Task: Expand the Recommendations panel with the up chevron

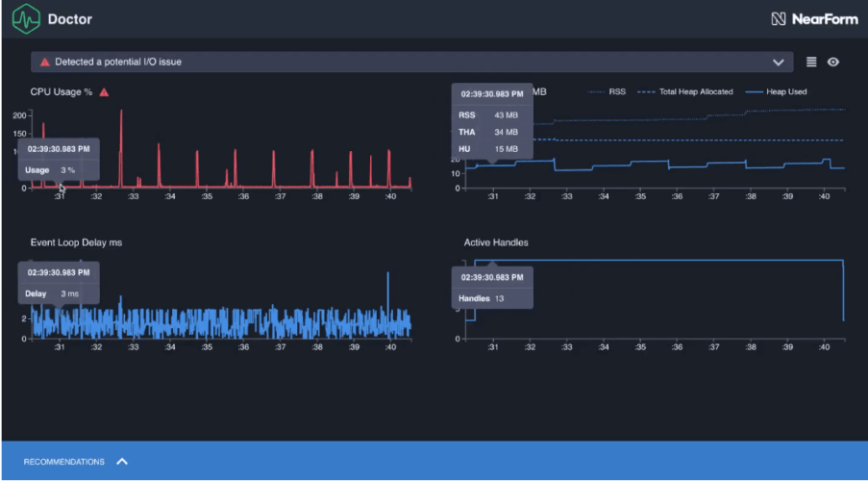Action: click(x=122, y=462)
